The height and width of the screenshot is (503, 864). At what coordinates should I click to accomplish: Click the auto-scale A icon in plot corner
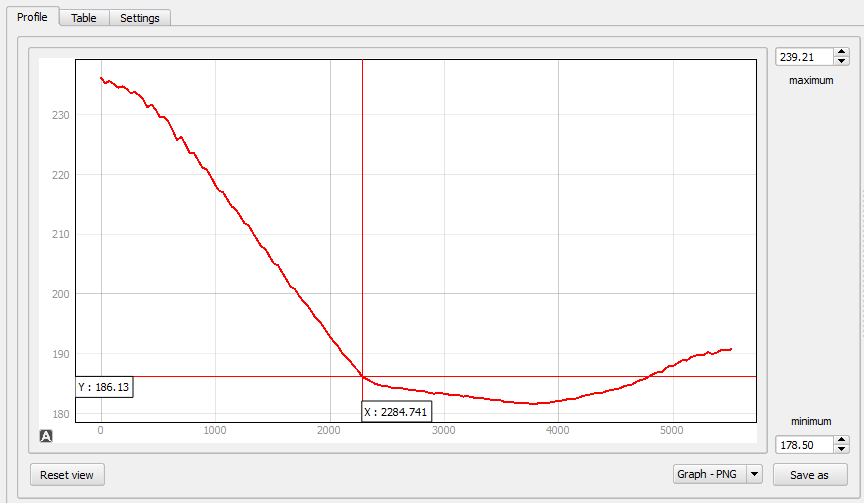(46, 435)
